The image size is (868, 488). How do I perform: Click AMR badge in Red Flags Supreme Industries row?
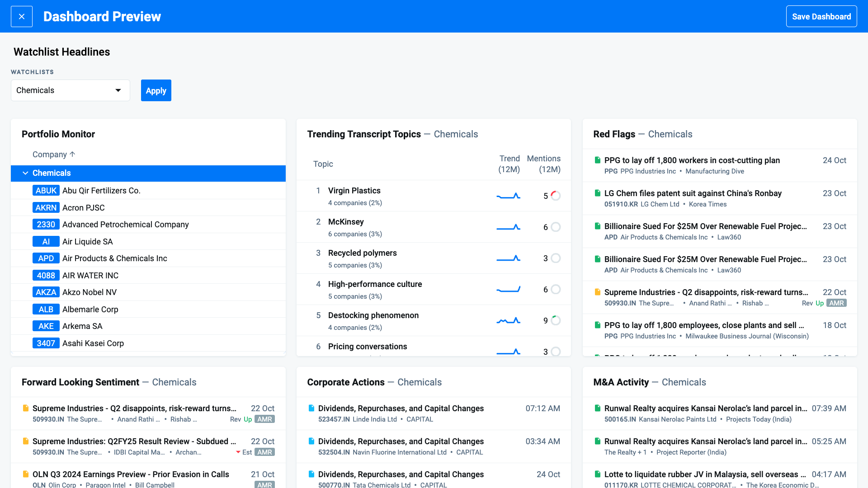(836, 303)
